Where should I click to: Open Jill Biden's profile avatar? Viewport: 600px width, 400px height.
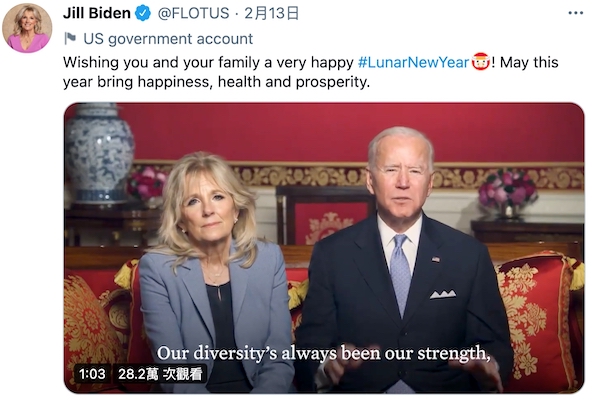pos(27,27)
